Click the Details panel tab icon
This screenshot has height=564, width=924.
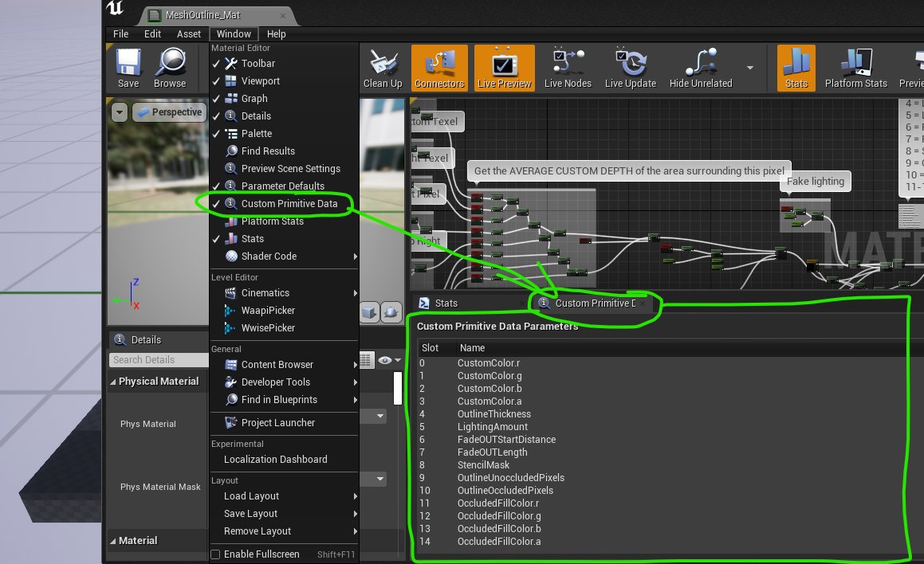pos(120,339)
